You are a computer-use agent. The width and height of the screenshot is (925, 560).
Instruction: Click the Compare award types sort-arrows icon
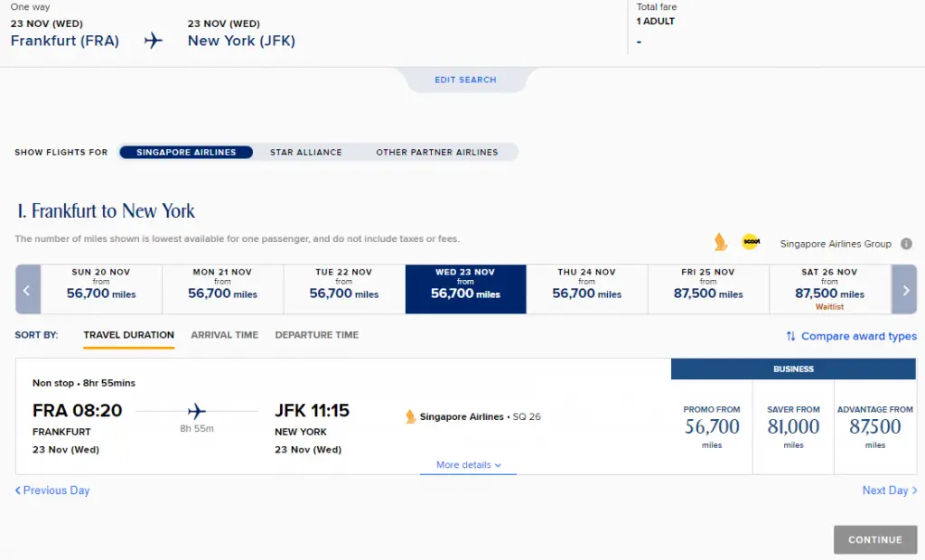790,336
